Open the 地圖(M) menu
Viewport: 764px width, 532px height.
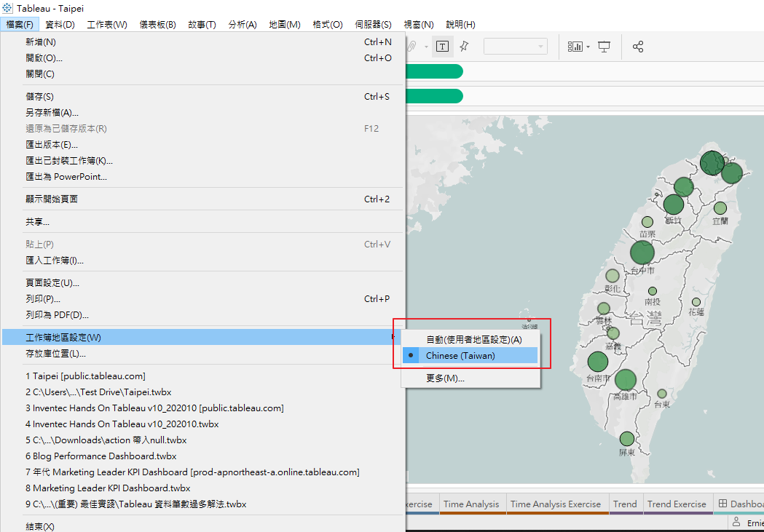pyautogui.click(x=285, y=24)
